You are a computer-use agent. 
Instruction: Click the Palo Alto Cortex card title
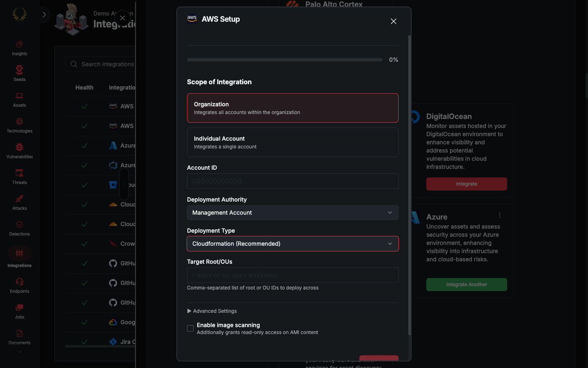334,4
